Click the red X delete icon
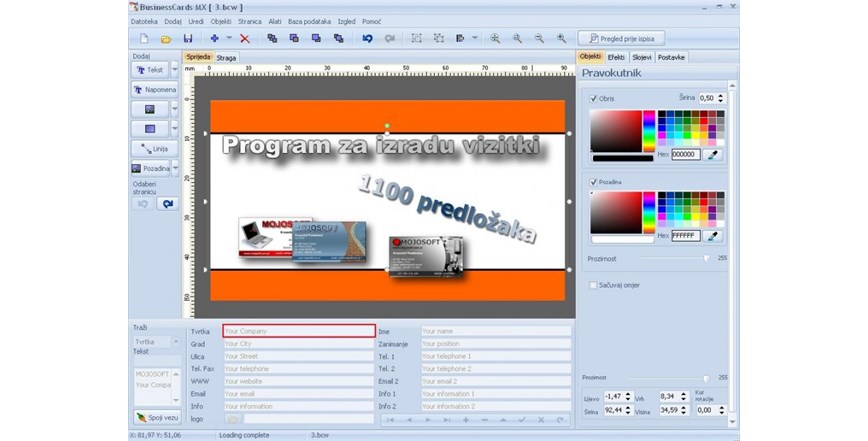Image resolution: width=868 pixels, height=441 pixels. (x=245, y=38)
